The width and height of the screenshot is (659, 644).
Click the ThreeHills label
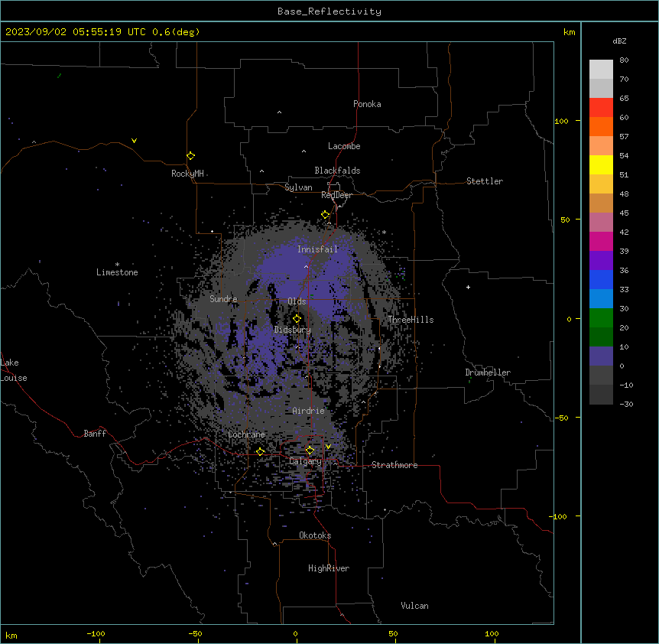click(x=411, y=320)
